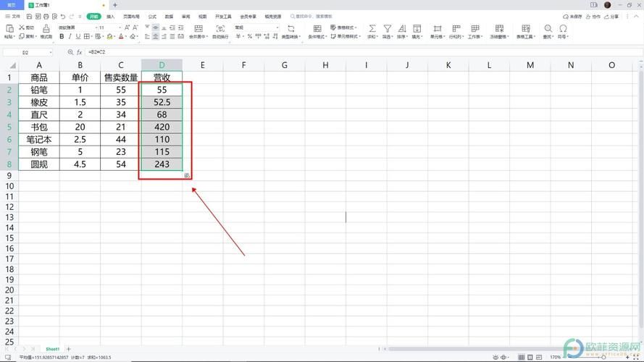Click the 分享 (Share) button
The width and height of the screenshot is (644, 362).
613,16
